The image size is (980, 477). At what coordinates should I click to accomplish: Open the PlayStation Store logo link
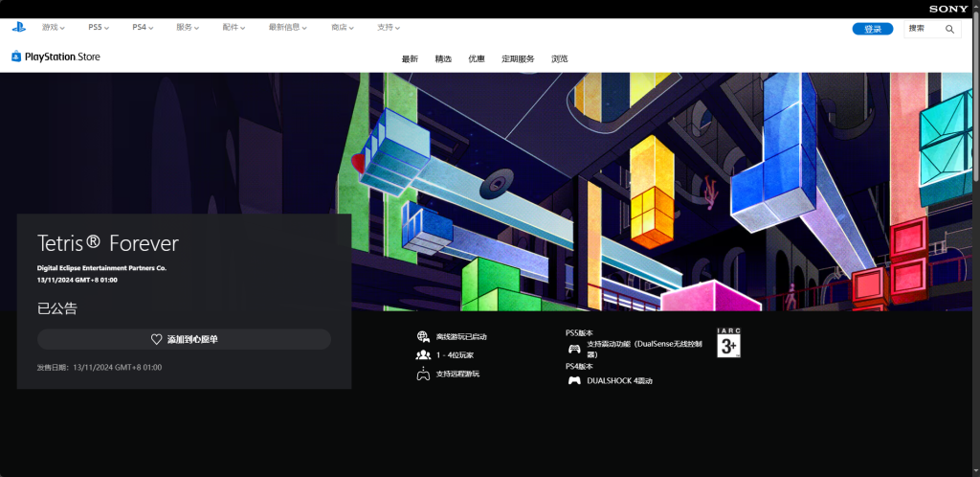tap(56, 57)
